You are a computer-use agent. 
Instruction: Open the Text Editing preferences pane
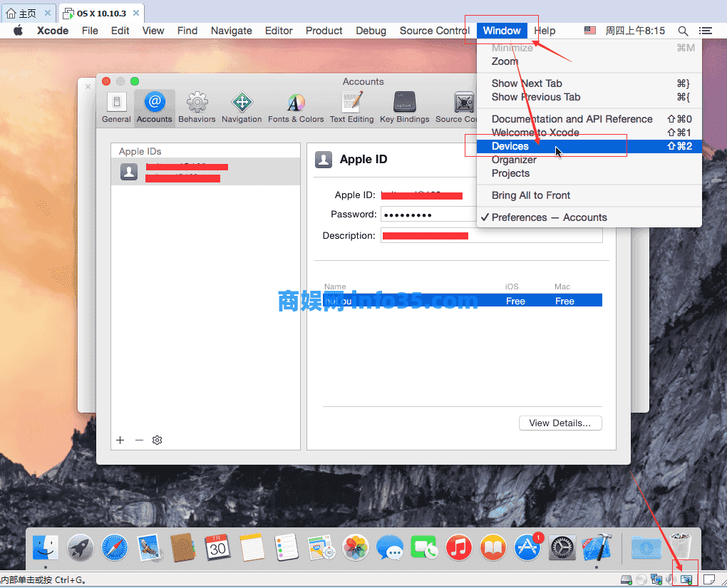coord(352,108)
